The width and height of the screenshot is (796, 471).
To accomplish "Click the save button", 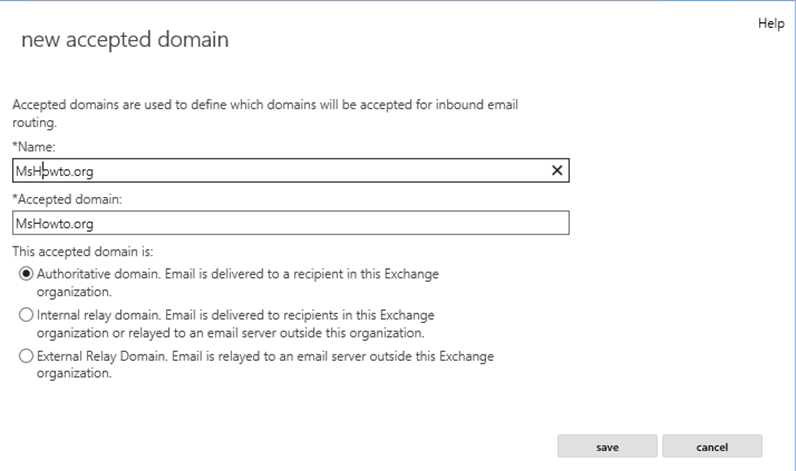I will (607, 446).
